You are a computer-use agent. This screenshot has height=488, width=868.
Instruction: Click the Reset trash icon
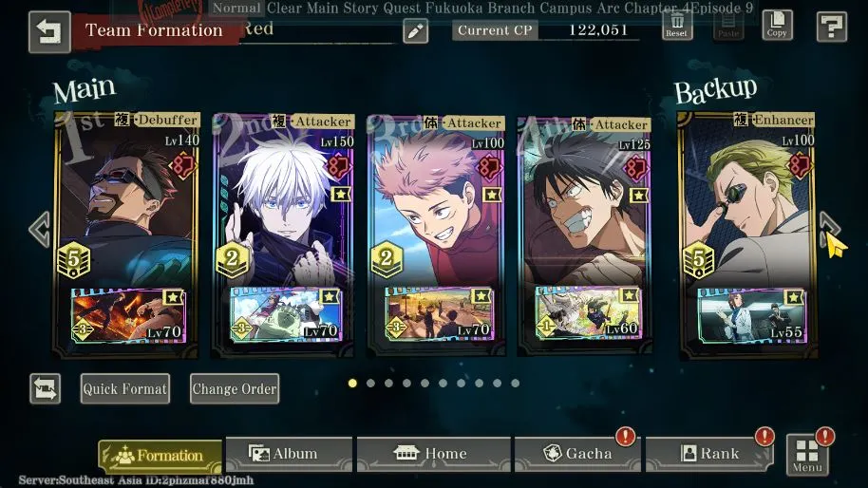[x=676, y=26]
